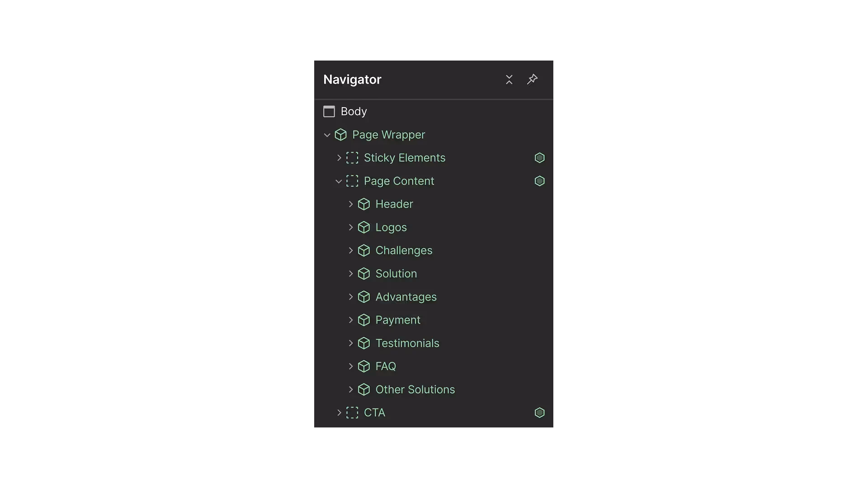
Task: Click the cube icon next to FAQ
Action: tap(364, 366)
